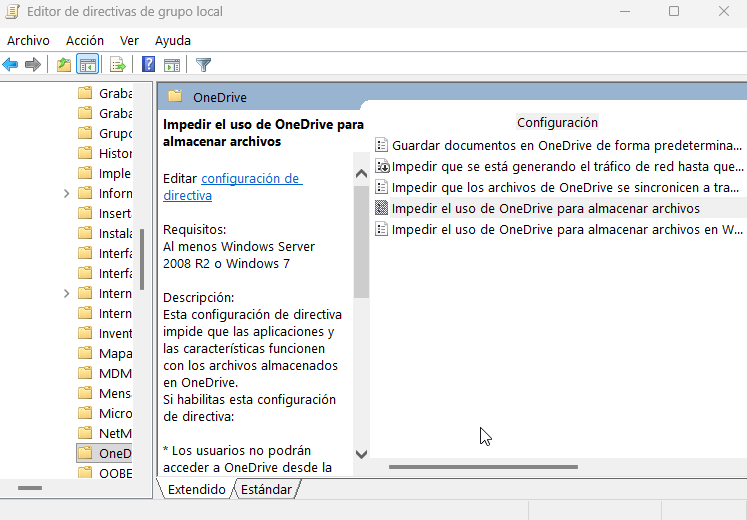747x520 pixels.
Task: Click the folder icon next to Imple
Action: 85,173
